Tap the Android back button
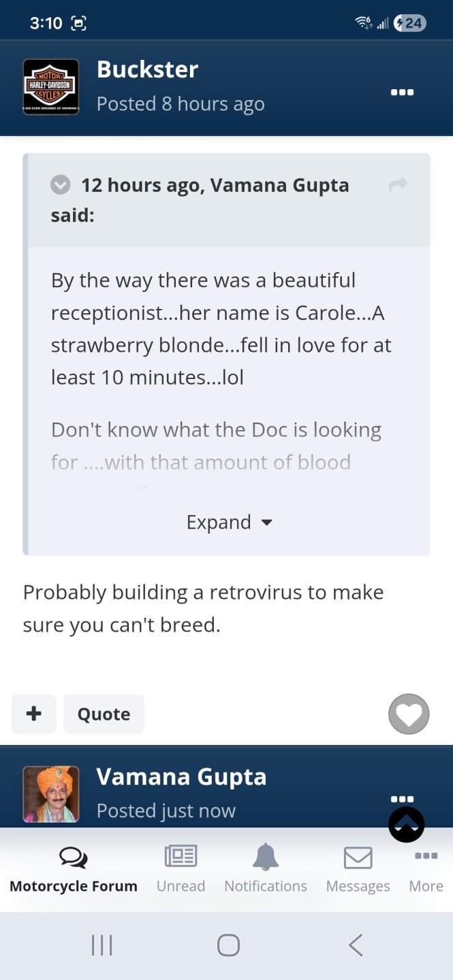This screenshot has width=453, height=980. click(x=355, y=945)
